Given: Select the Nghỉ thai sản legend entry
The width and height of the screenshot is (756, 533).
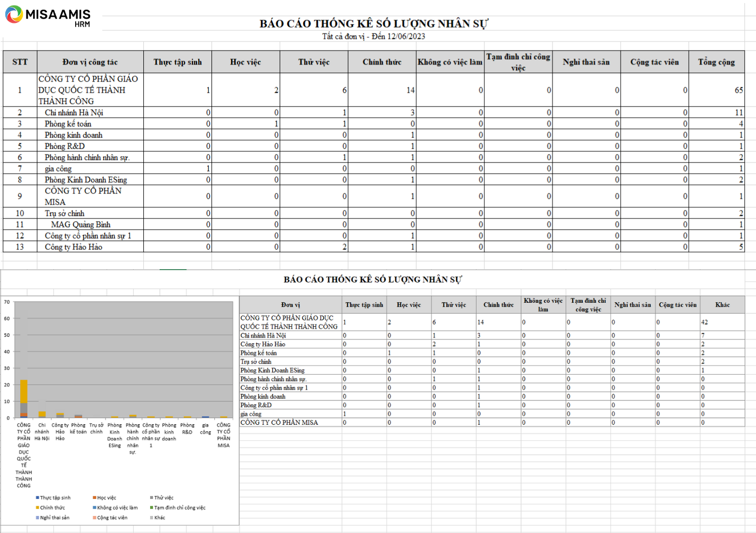Looking at the screenshot, I should pyautogui.click(x=54, y=518).
